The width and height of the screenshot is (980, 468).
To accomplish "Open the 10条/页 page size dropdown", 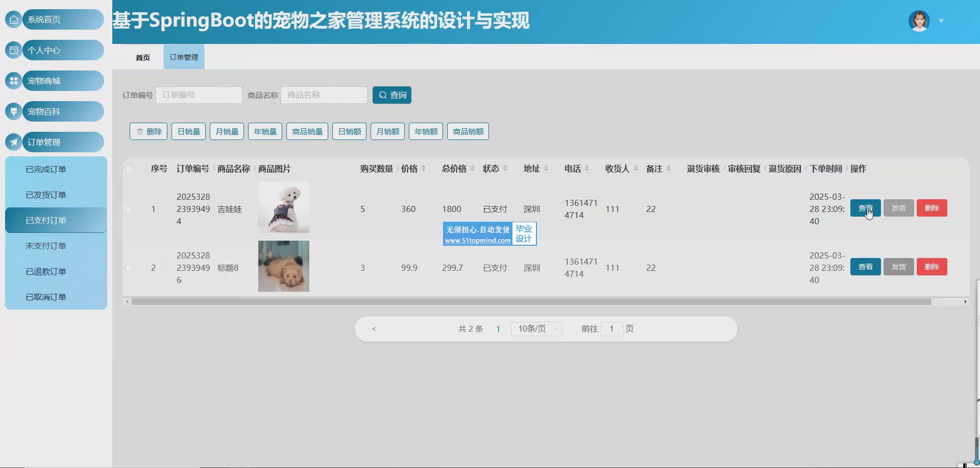I will 536,329.
